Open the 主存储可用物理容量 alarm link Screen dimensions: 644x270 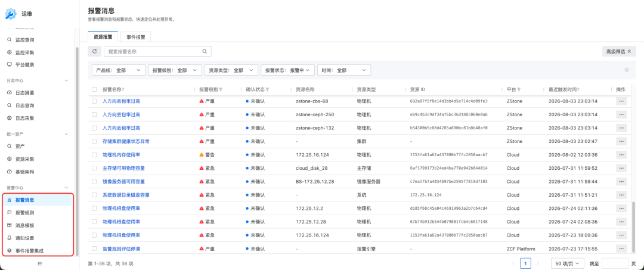tap(123, 168)
